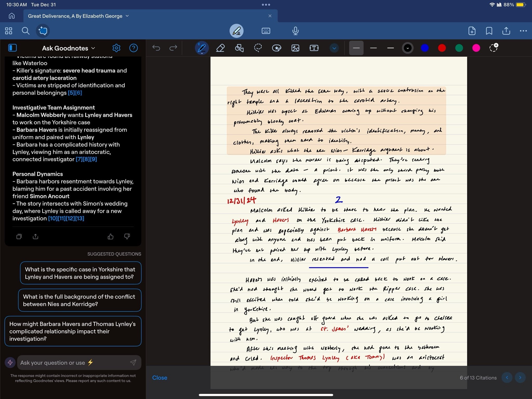Viewport: 532px width, 399px height.
Task: Ask about the Nies and Kerridge conflict
Action: coord(80,300)
